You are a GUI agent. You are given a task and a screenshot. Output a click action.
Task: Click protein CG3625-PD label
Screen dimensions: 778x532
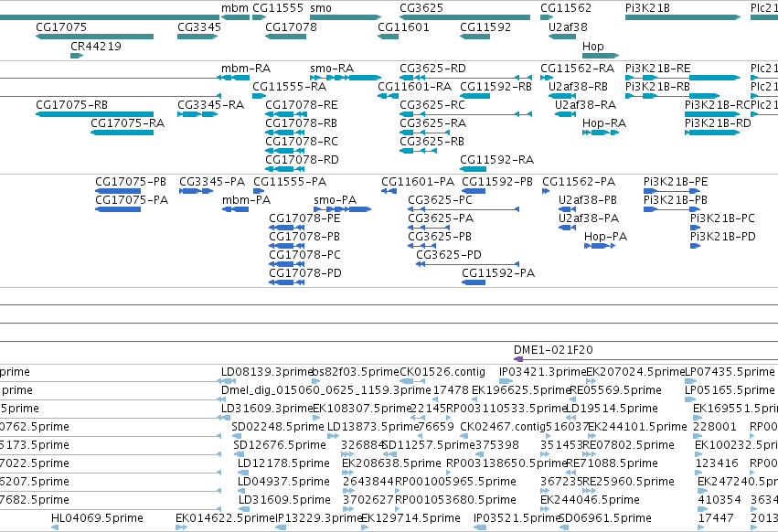(x=449, y=256)
